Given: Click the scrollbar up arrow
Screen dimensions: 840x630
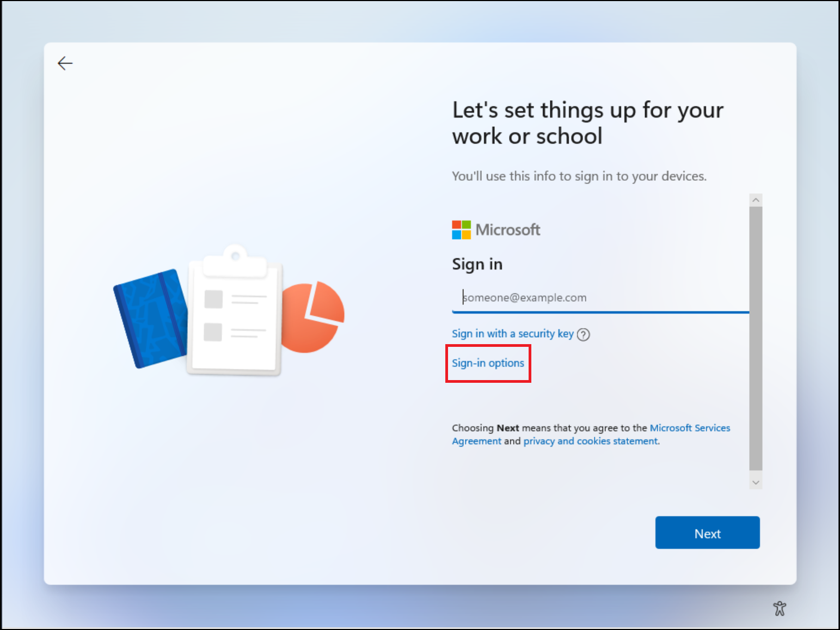Looking at the screenshot, I should [x=756, y=200].
